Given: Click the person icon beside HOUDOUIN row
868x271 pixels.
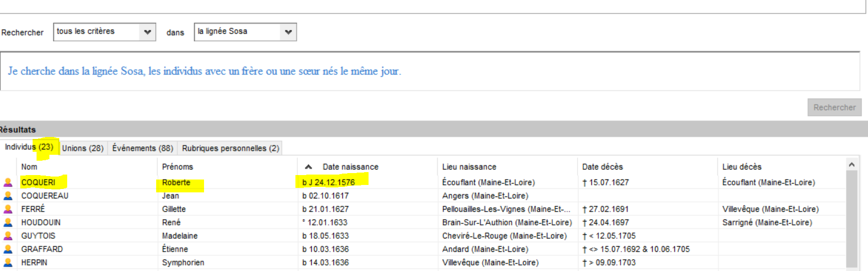Looking at the screenshot, I should click(8, 223).
